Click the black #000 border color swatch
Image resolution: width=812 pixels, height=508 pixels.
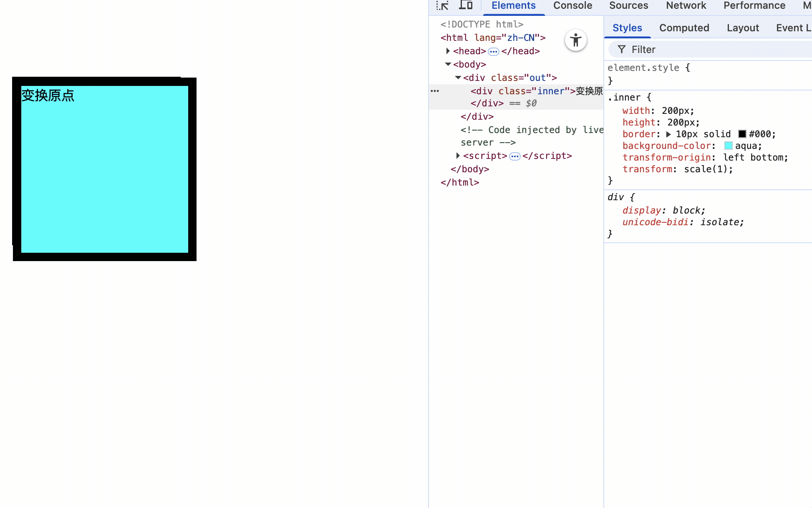742,134
